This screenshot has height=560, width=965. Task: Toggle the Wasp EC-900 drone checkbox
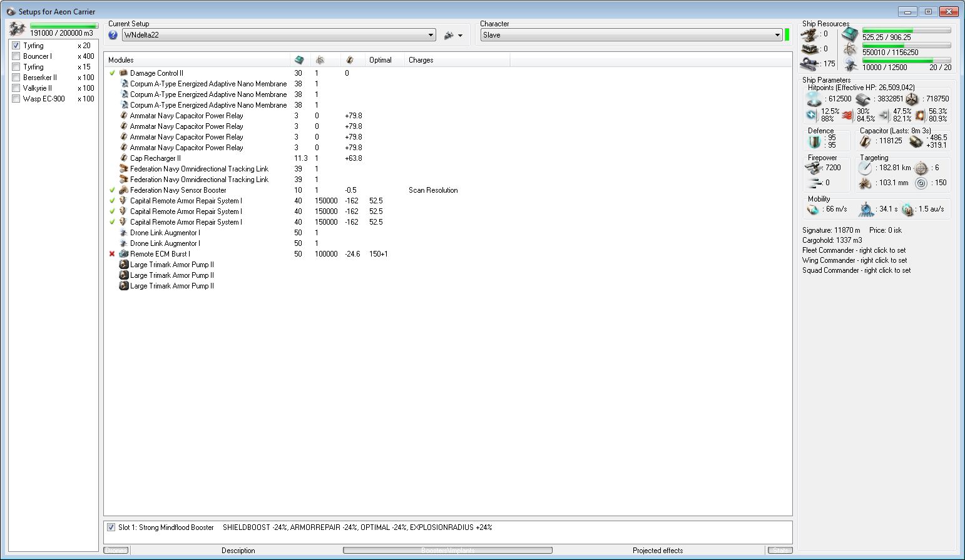coord(16,99)
